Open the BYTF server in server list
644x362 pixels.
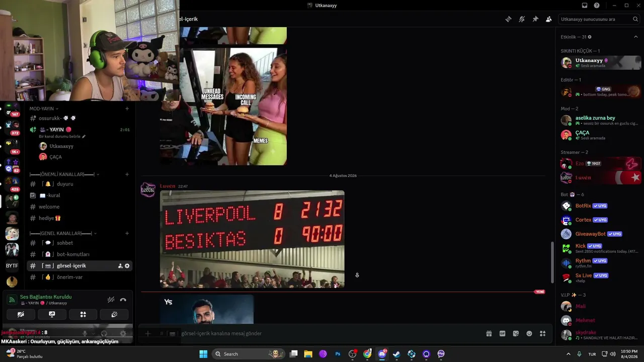(12, 265)
